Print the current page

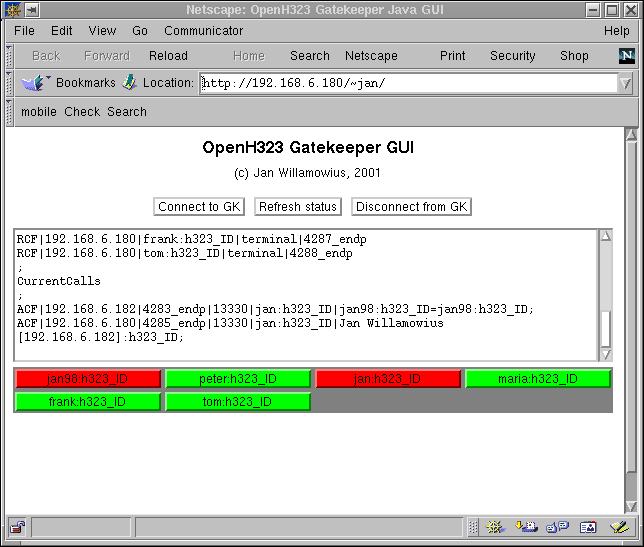(x=453, y=56)
